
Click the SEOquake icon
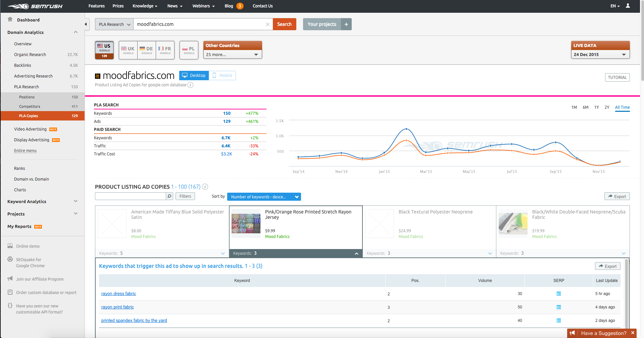10,259
